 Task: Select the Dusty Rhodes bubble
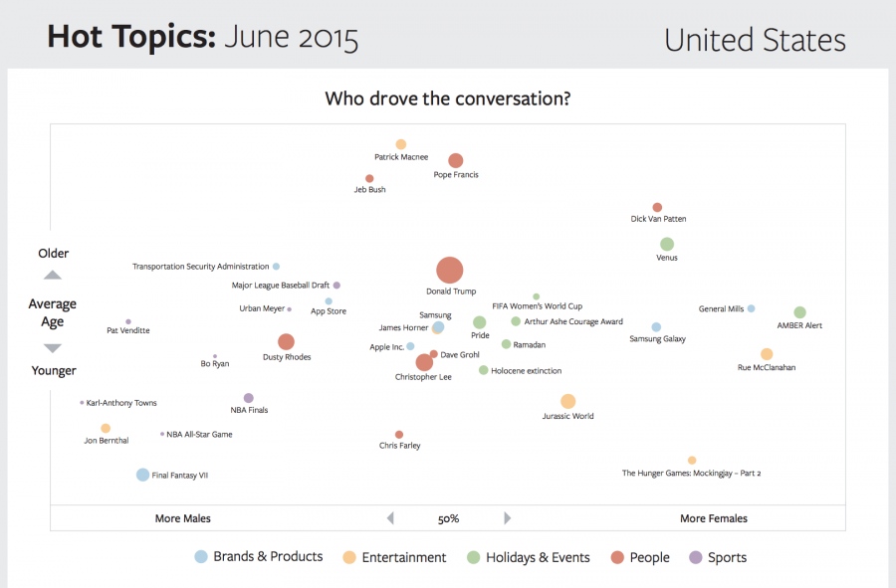(286, 342)
